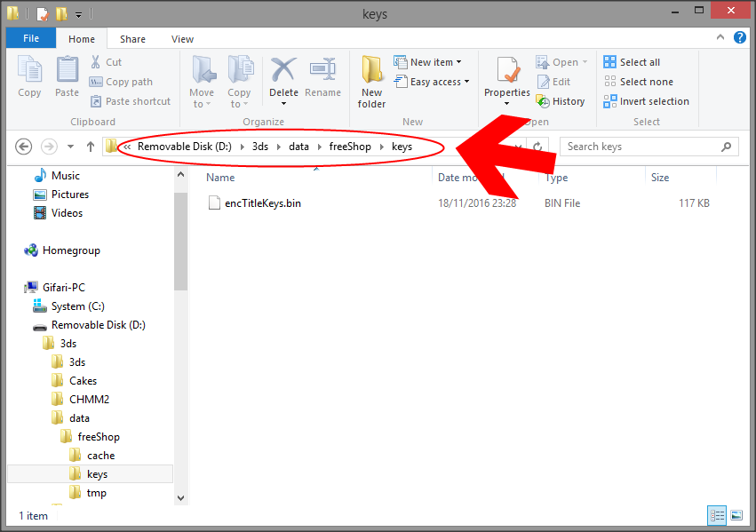The height and width of the screenshot is (532, 756).
Task: Open Pictures in the navigation pane
Action: click(60, 195)
